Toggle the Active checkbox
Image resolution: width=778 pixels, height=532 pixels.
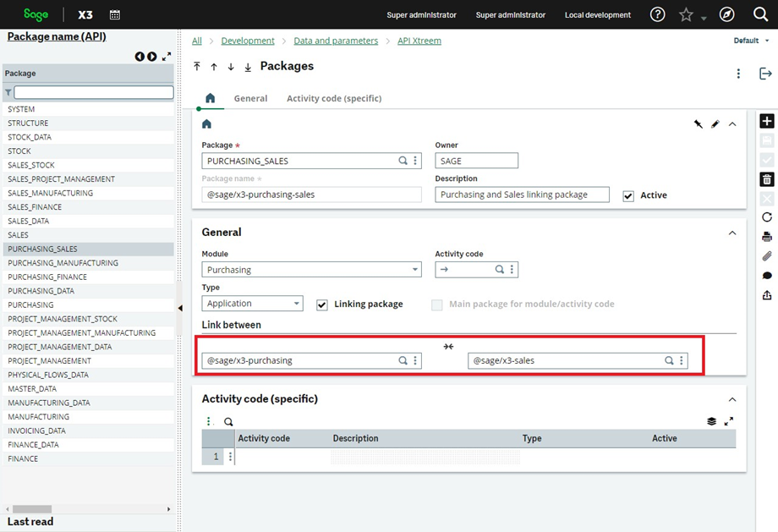point(628,196)
